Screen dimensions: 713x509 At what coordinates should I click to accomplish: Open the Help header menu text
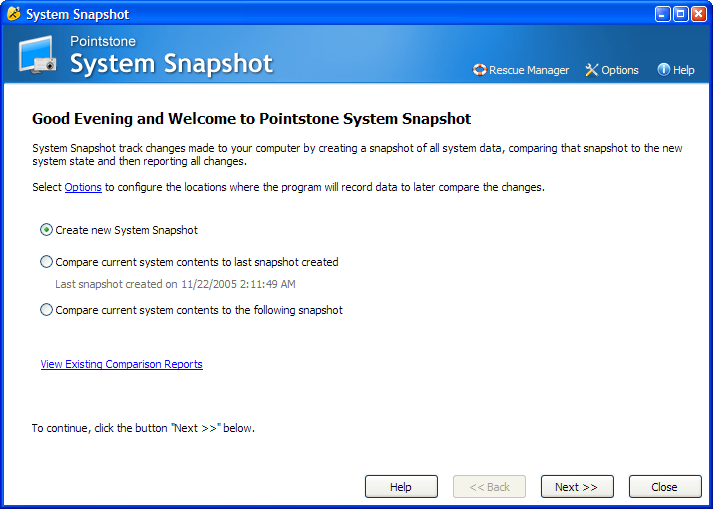pyautogui.click(x=683, y=70)
